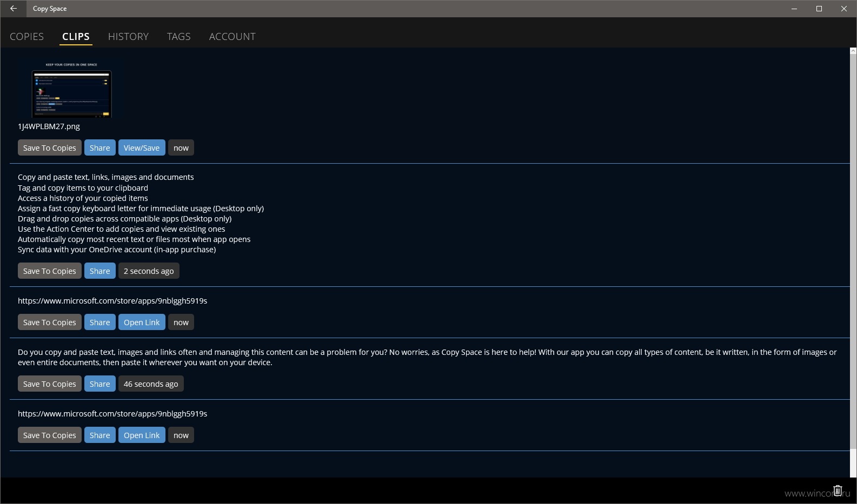Click the vertical scrollbar thumb
857x504 pixels.
coord(853,251)
